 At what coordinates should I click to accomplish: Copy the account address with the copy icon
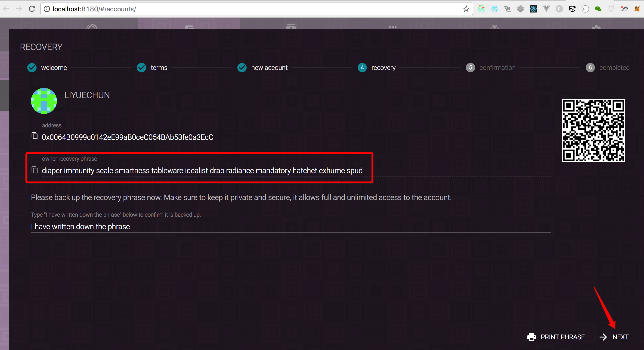point(34,136)
